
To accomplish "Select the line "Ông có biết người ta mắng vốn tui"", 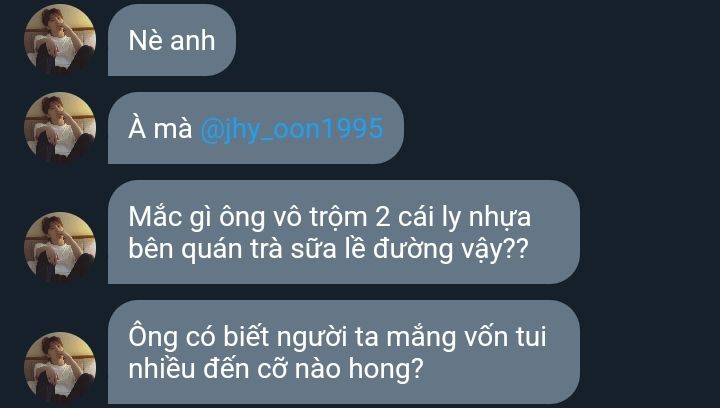I will [x=338, y=337].
